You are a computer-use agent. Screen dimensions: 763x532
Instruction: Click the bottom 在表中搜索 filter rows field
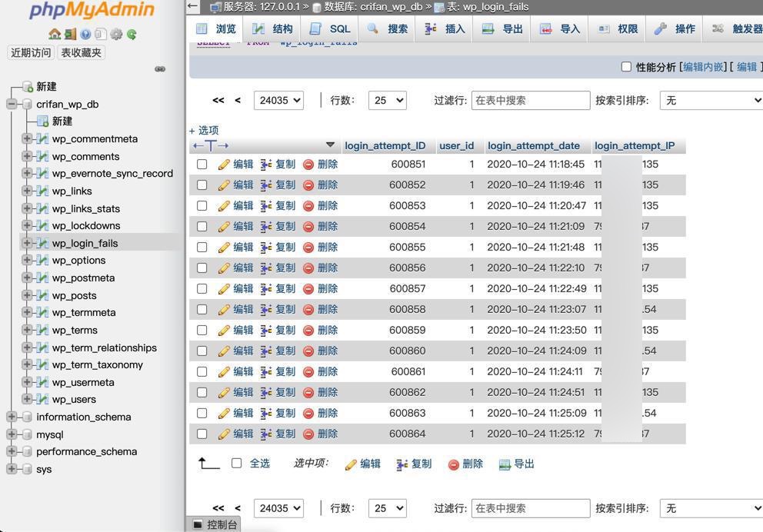click(x=531, y=508)
